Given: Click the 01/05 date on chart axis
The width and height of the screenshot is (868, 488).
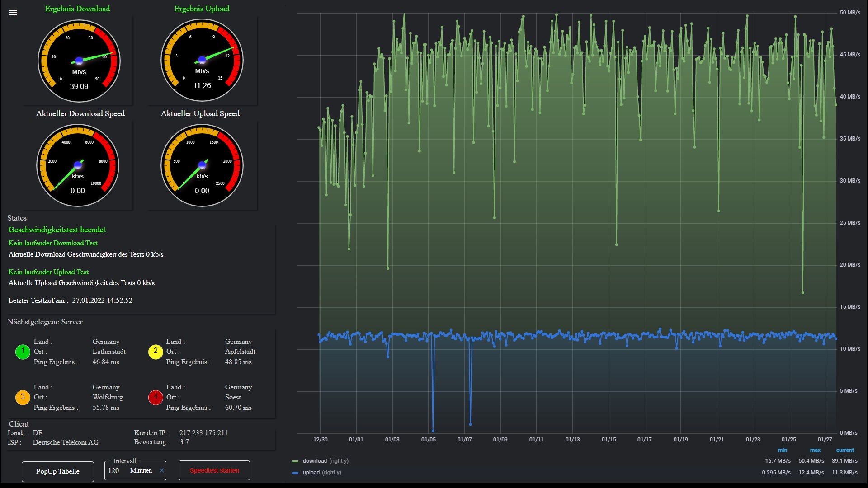Looking at the screenshot, I should click(x=428, y=440).
